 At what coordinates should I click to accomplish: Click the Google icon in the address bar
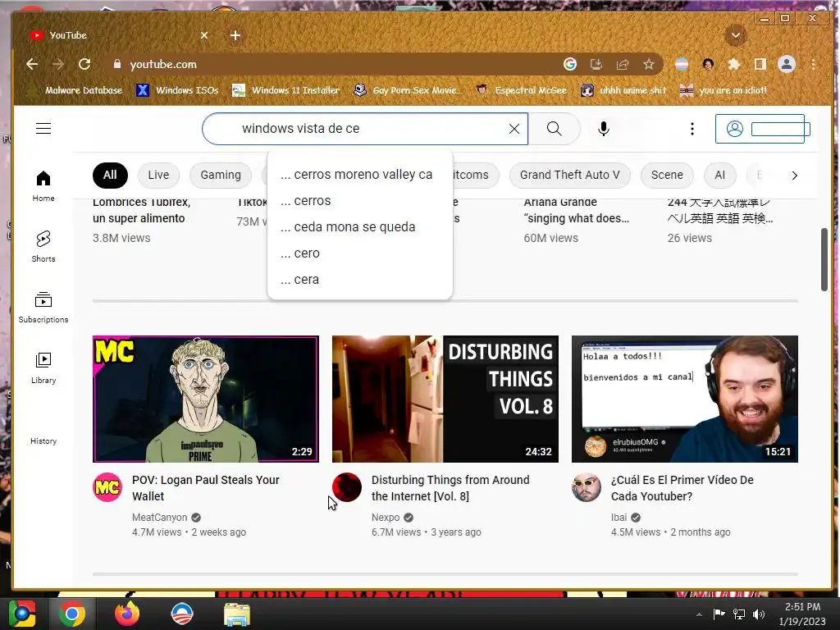coord(570,64)
